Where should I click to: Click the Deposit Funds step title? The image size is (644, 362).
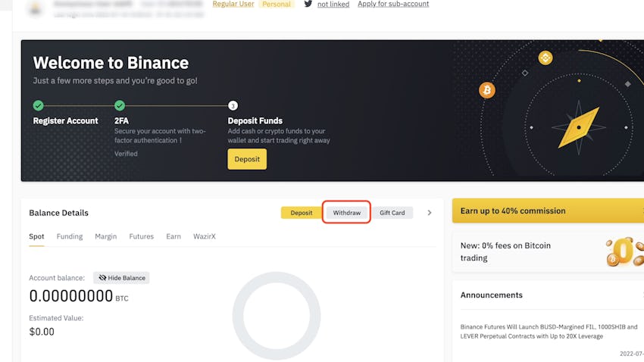click(x=255, y=120)
